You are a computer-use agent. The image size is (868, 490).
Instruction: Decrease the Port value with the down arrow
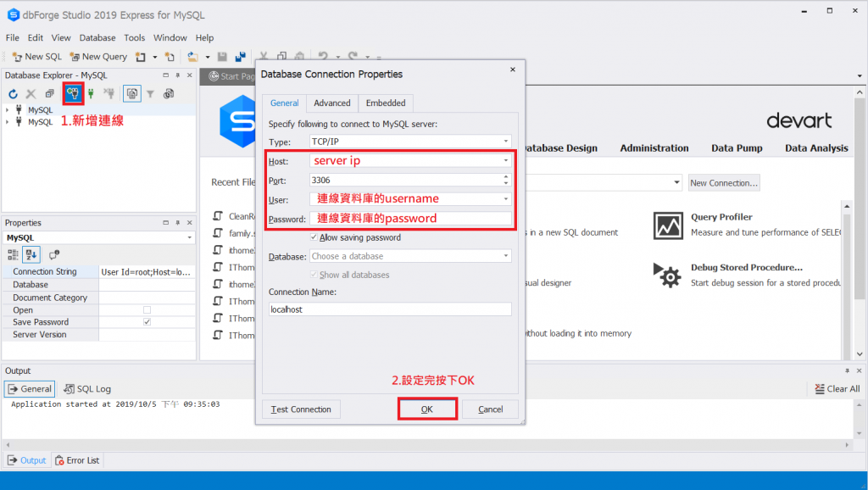pos(506,183)
